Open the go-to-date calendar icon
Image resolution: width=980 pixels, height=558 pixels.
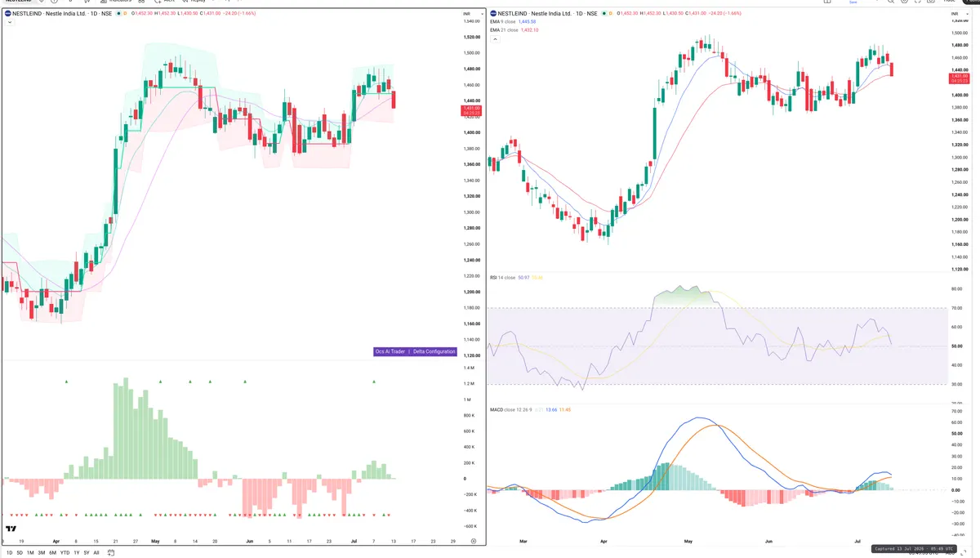click(111, 552)
